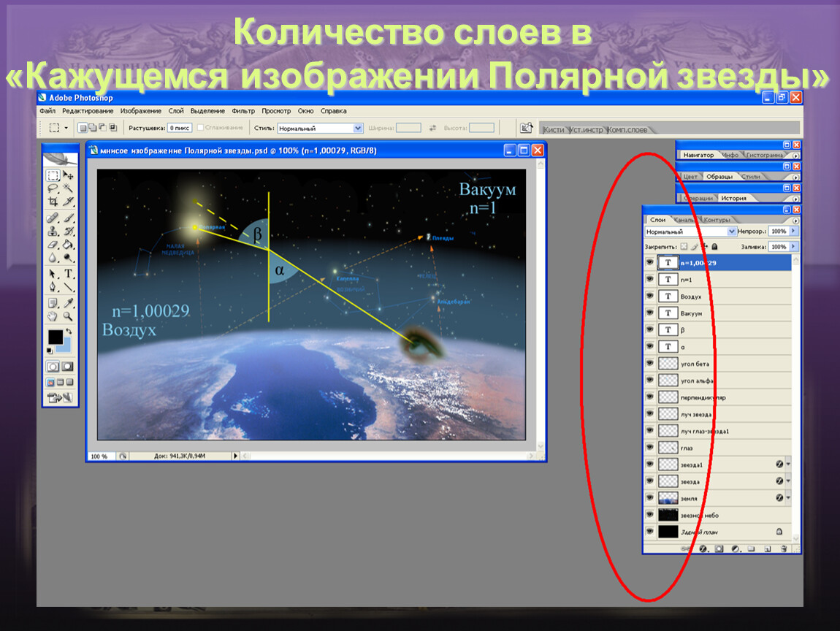
Task: Select the Notes tool
Action: 53,303
